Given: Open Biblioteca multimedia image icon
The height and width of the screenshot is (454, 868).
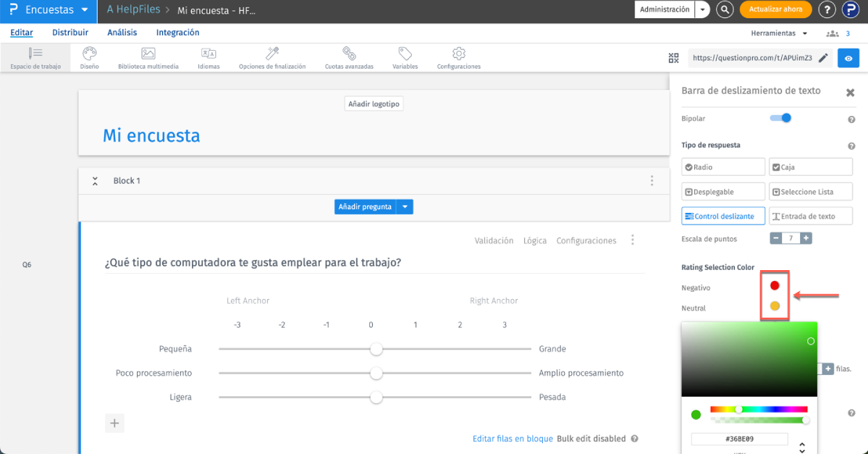Looking at the screenshot, I should tap(148, 54).
